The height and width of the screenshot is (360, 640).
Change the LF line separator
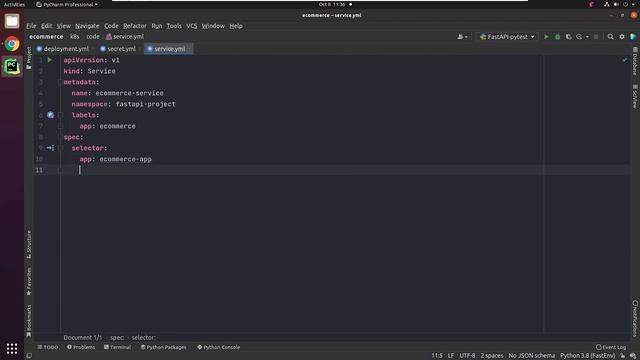pyautogui.click(x=451, y=356)
